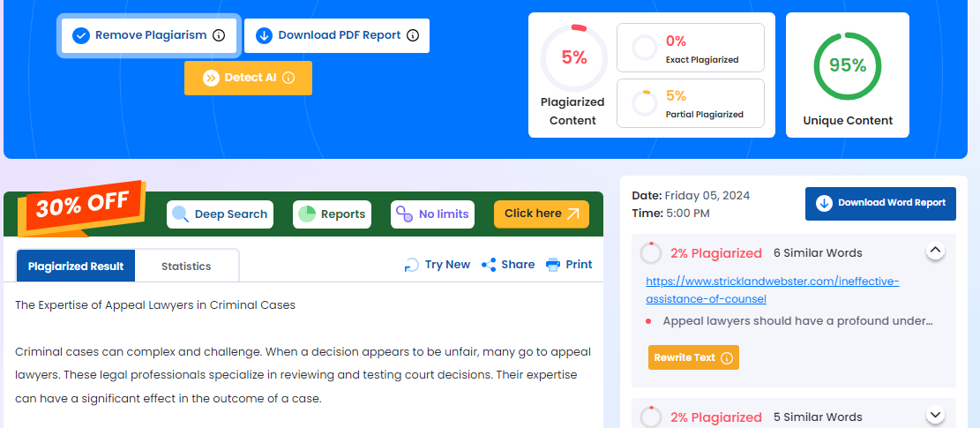Click the ring icon beside 6 Similar Words
980x428 pixels.
[651, 253]
